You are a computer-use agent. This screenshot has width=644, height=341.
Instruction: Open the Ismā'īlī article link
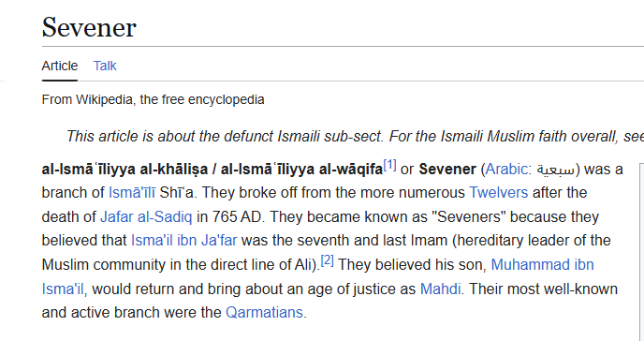[x=132, y=193]
